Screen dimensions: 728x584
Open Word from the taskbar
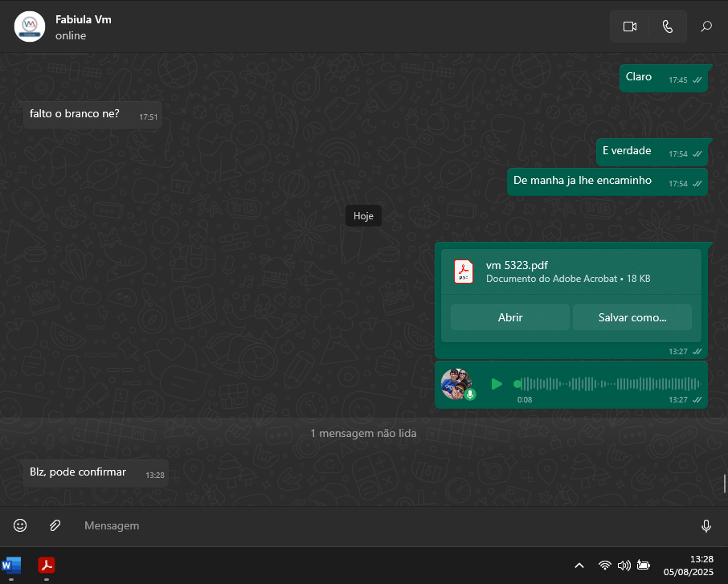click(11, 565)
